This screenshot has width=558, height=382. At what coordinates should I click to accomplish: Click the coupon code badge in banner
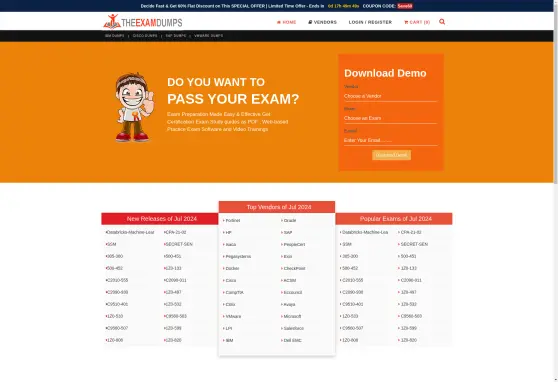tap(405, 6)
